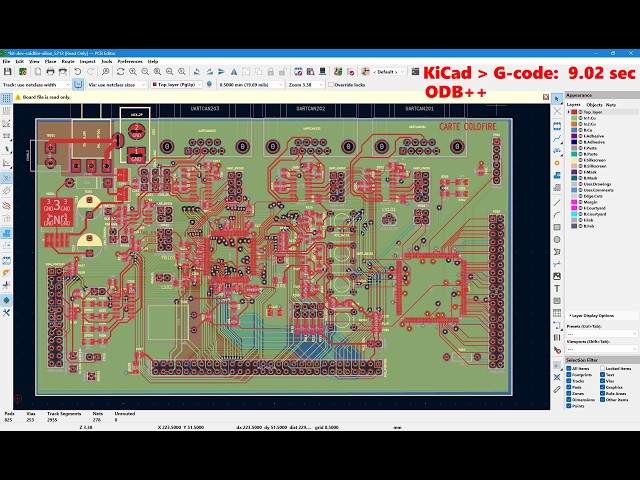640x480 pixels.
Task: Select the F.Silkscreen layer row
Action: coord(602,160)
